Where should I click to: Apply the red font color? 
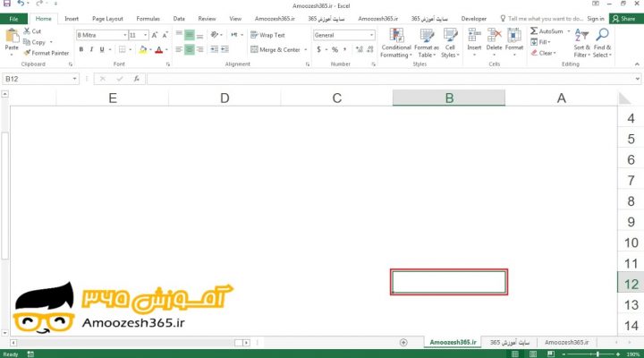coord(159,49)
